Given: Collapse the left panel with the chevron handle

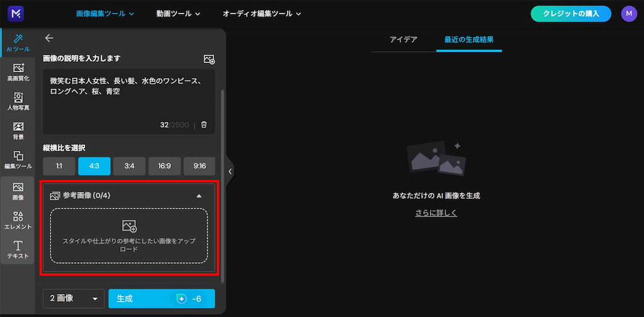Looking at the screenshot, I should [230, 171].
